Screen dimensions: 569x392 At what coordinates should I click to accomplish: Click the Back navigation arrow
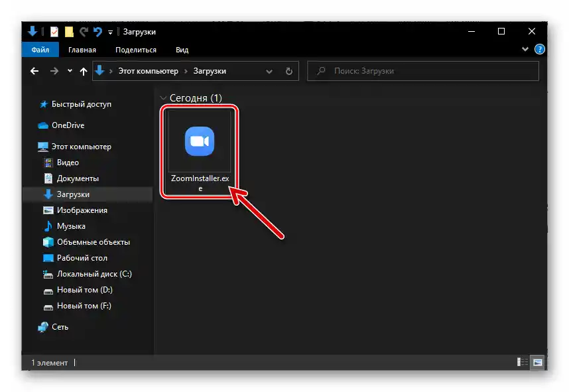point(34,71)
